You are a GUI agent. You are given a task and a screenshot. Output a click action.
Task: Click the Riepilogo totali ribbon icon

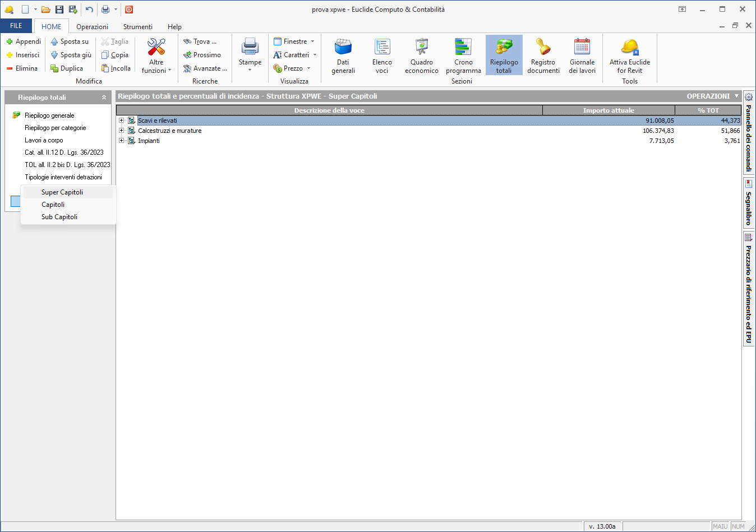504,55
